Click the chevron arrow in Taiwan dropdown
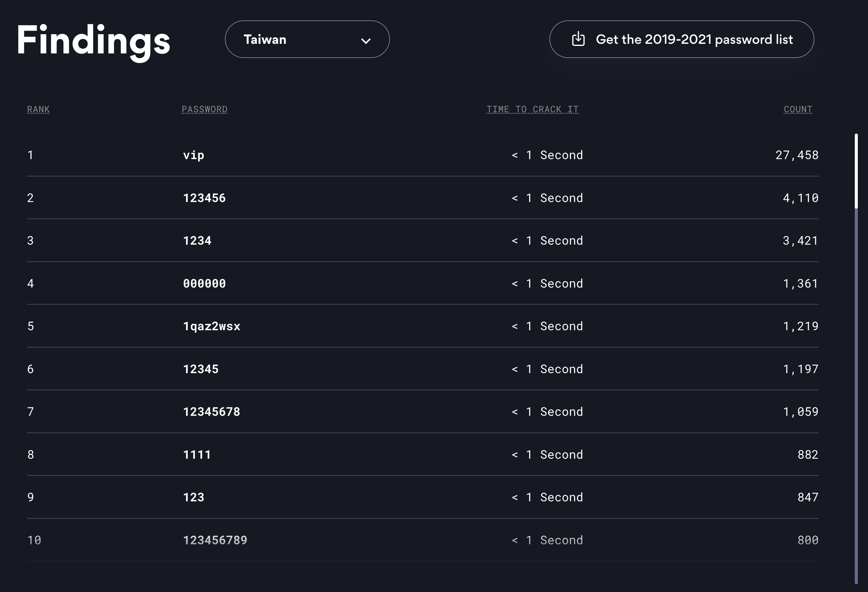This screenshot has height=592, width=868. (x=366, y=41)
